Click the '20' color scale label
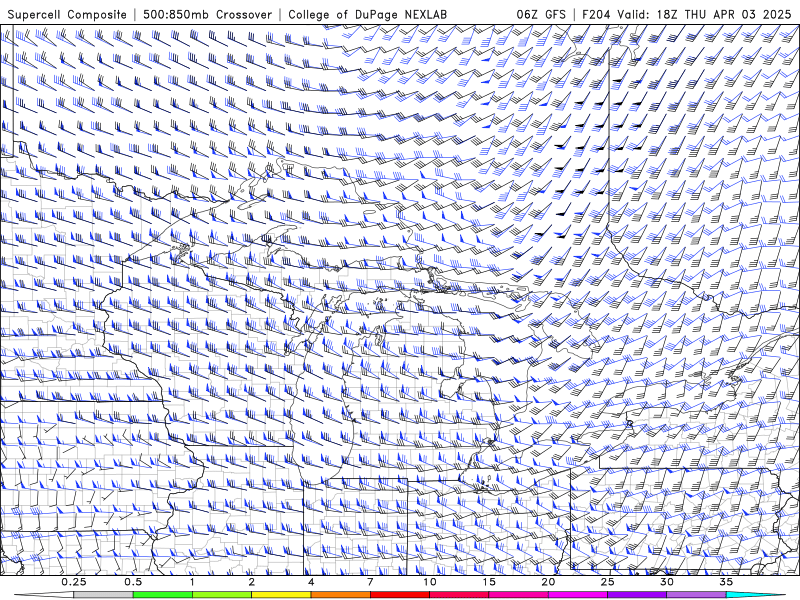This screenshot has width=800, height=600. tap(548, 582)
